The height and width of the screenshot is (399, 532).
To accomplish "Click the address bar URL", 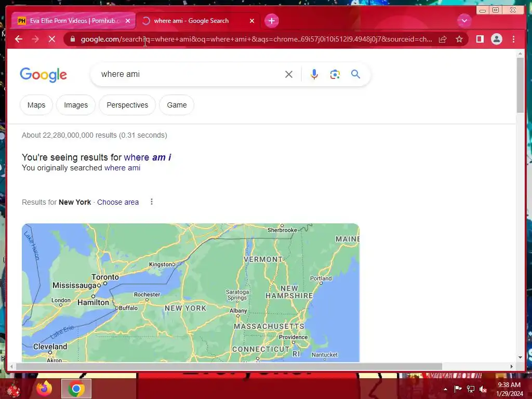I will (256, 39).
